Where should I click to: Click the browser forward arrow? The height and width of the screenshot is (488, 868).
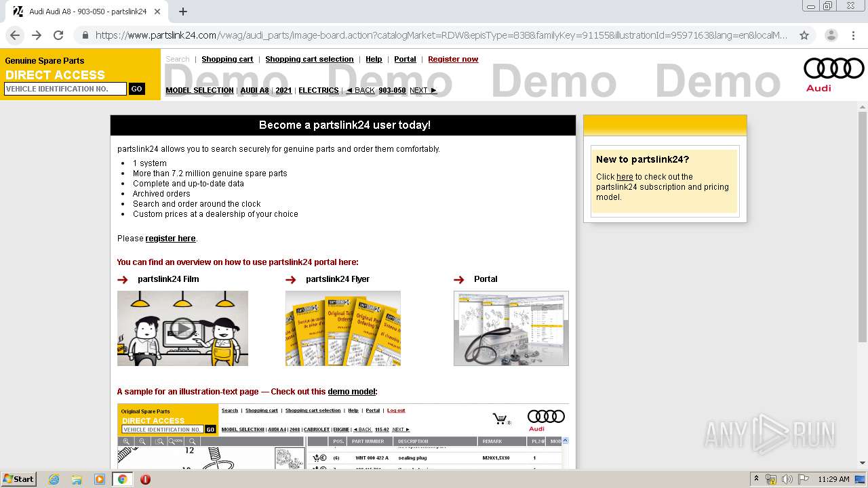point(37,35)
